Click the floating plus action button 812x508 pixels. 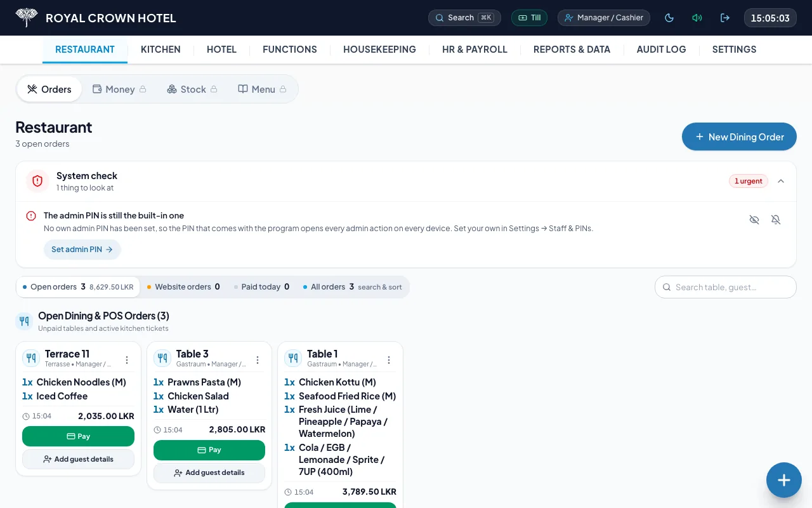point(784,480)
